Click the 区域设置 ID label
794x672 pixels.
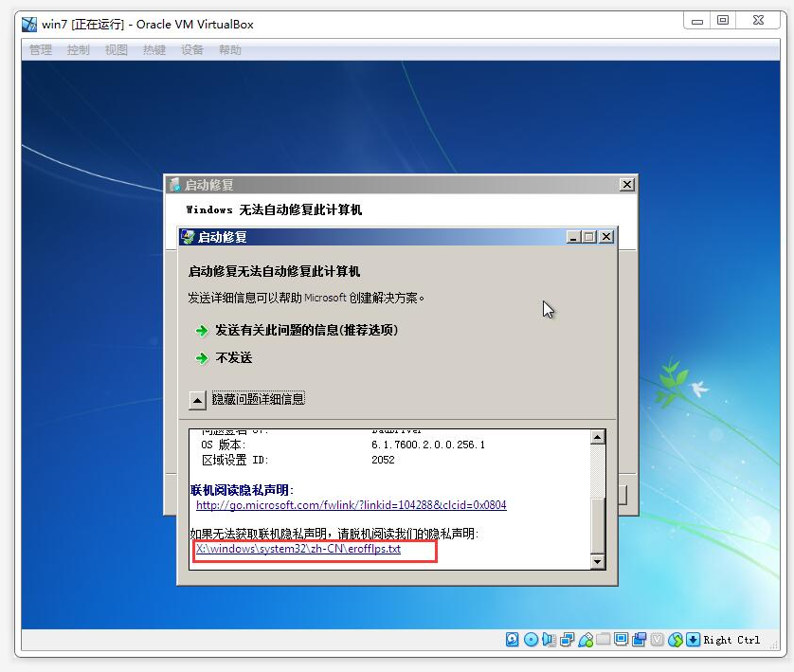coord(234,460)
